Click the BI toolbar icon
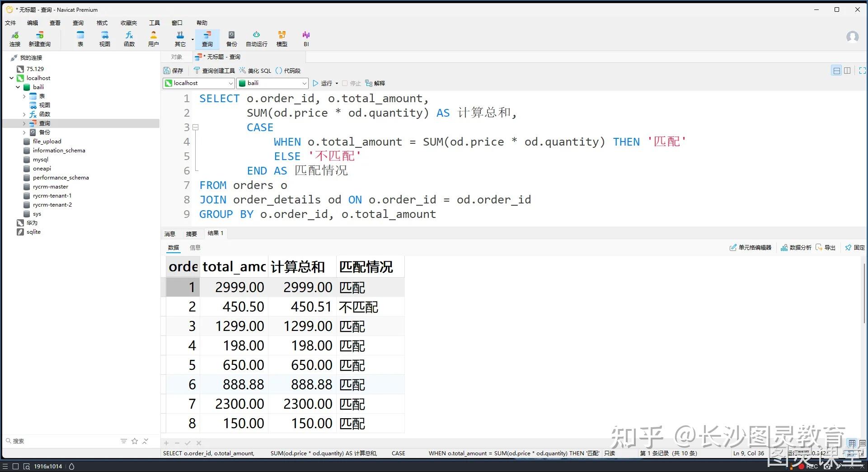The height and width of the screenshot is (472, 868). [x=306, y=38]
